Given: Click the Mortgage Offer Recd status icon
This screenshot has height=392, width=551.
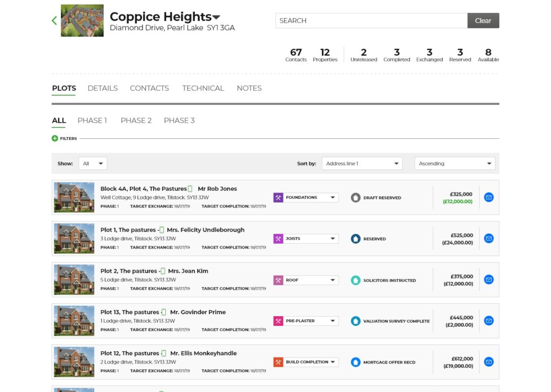Looking at the screenshot, I should click(355, 362).
